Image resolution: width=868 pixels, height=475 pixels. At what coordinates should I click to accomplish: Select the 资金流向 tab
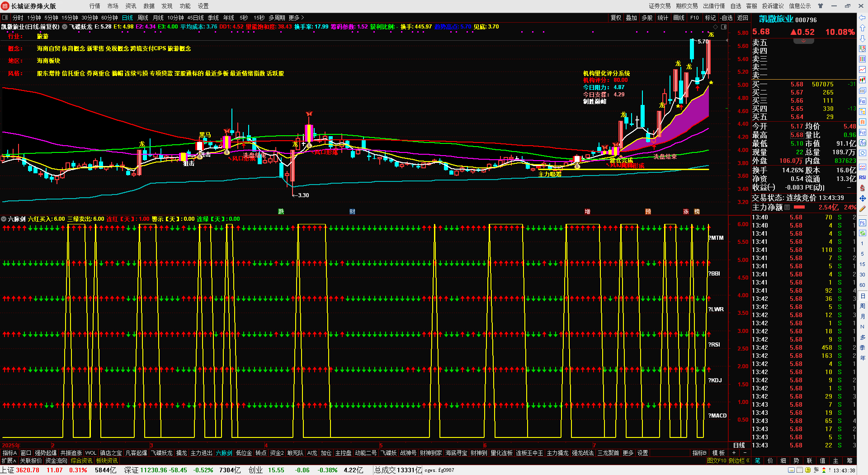click(x=57, y=461)
